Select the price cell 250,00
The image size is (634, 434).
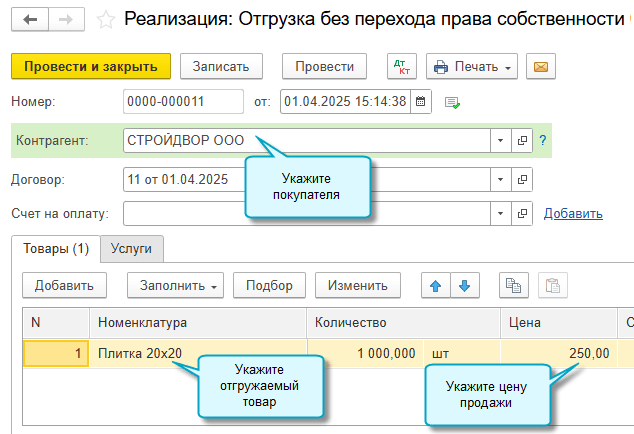tap(559, 354)
